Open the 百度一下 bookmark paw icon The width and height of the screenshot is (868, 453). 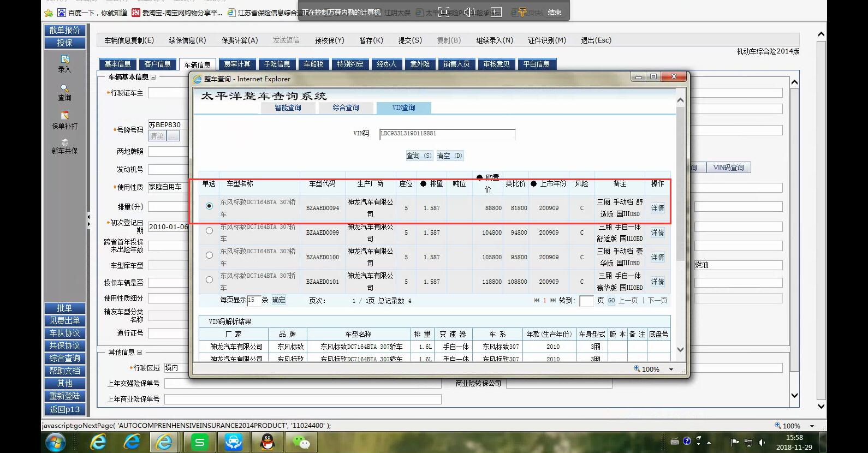pos(62,13)
